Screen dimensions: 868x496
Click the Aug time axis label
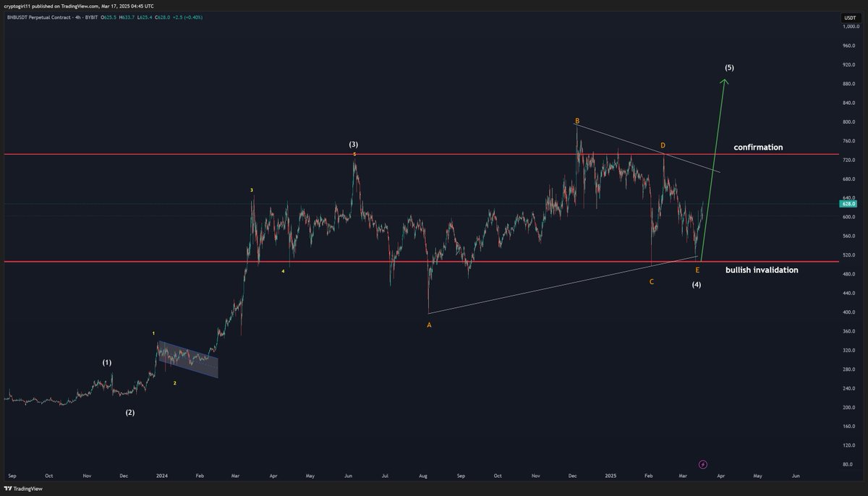click(x=424, y=476)
